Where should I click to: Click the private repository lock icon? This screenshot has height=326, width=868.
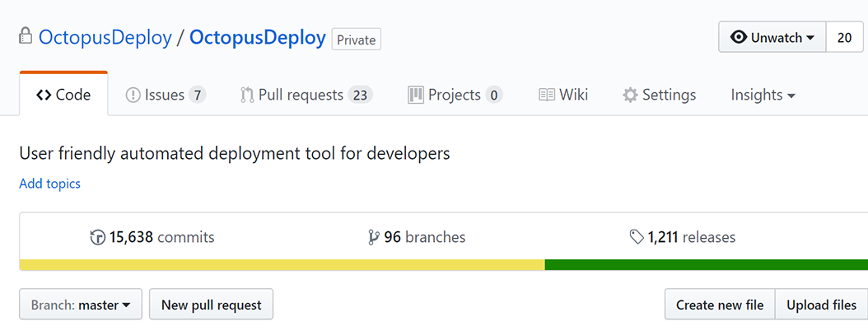tap(26, 36)
